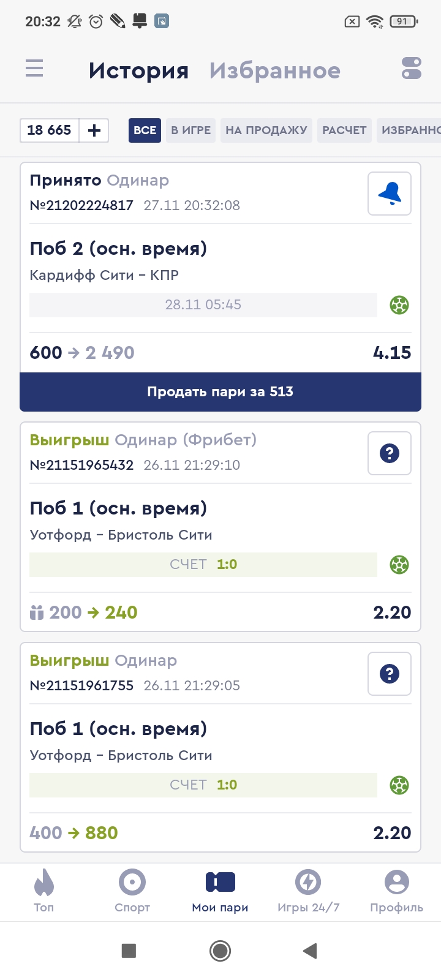This screenshot has height=980, width=441.
Task: Open Игры 24/7 section
Action: point(308,890)
